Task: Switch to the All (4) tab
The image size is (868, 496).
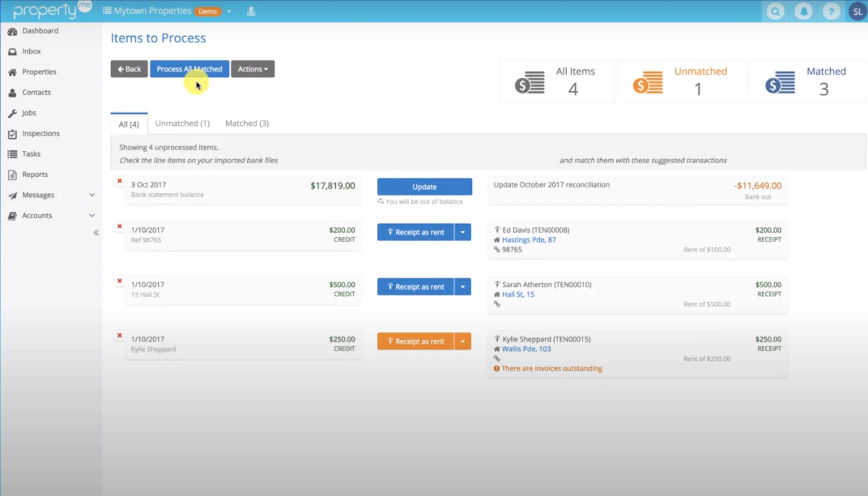Action: tap(129, 124)
